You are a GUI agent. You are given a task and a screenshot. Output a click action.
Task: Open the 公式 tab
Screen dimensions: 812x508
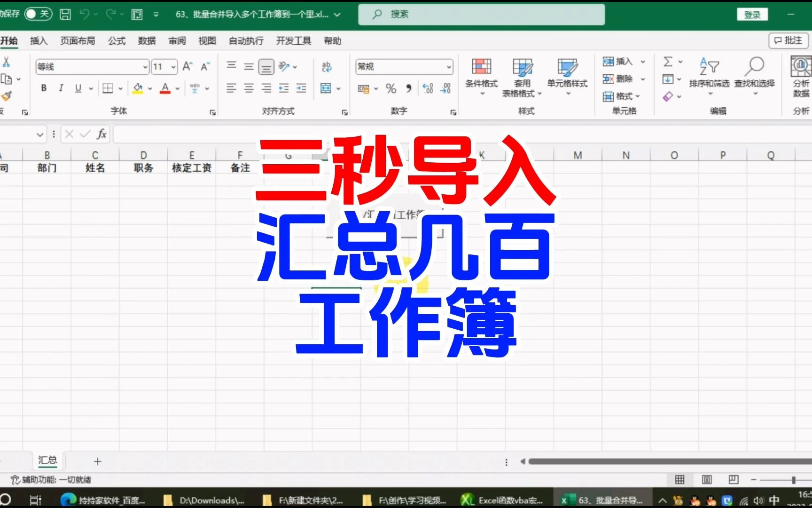click(x=117, y=41)
